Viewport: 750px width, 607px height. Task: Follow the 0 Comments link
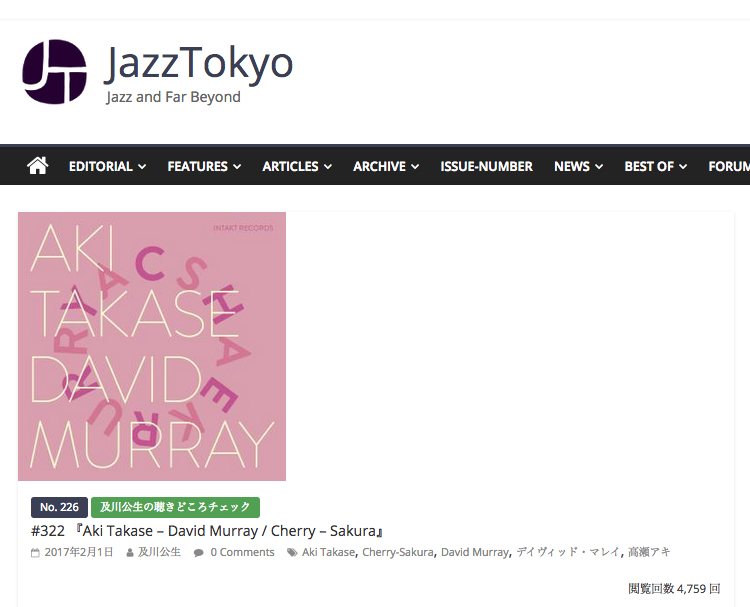point(243,552)
